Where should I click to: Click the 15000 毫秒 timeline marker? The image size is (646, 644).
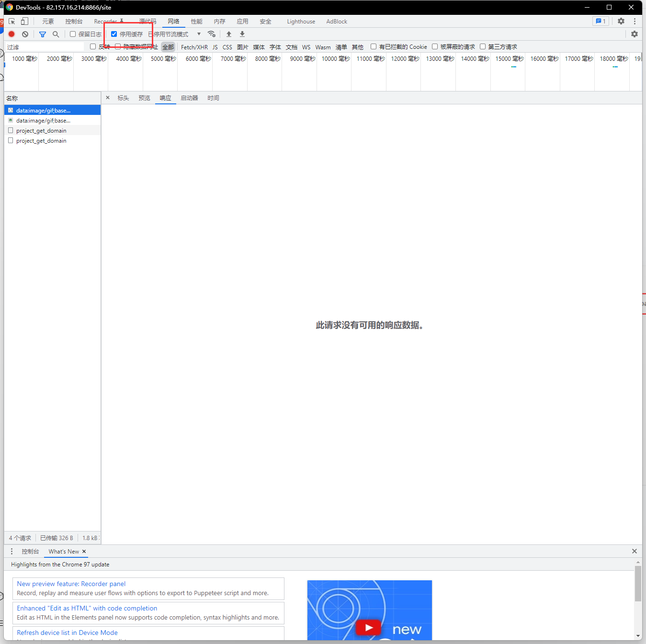(510, 58)
